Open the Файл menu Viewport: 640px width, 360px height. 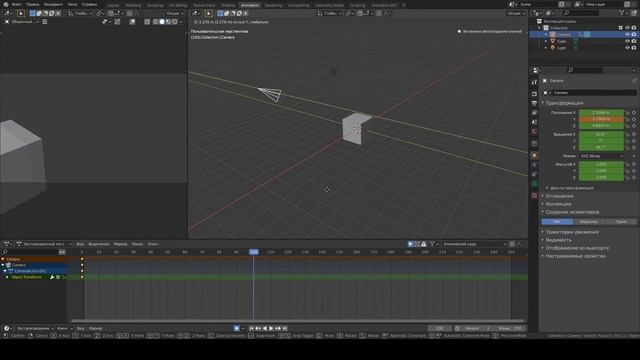tap(17, 4)
